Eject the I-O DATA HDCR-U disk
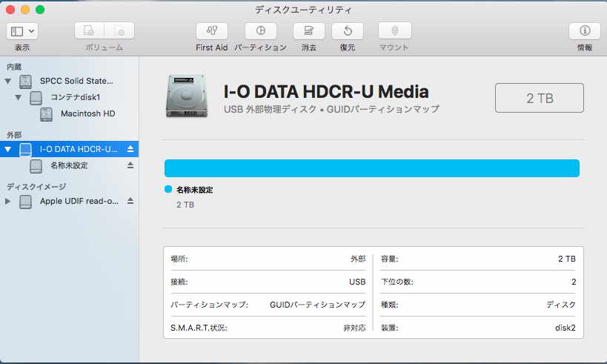The image size is (607, 364). tap(130, 149)
